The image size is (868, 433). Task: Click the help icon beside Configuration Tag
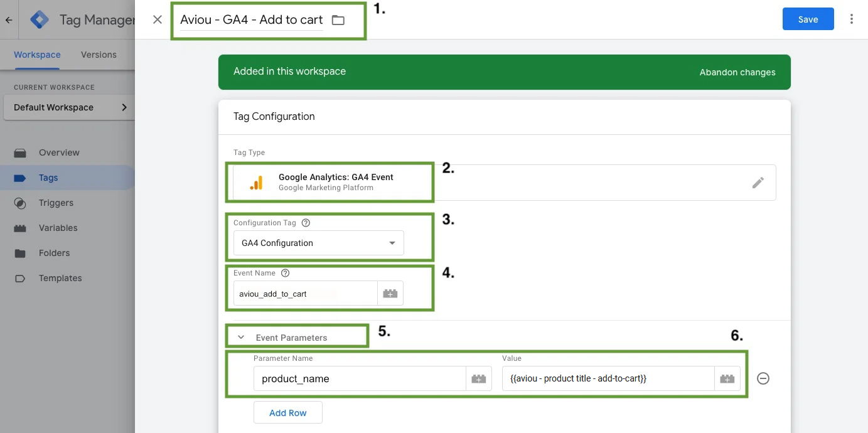[306, 223]
